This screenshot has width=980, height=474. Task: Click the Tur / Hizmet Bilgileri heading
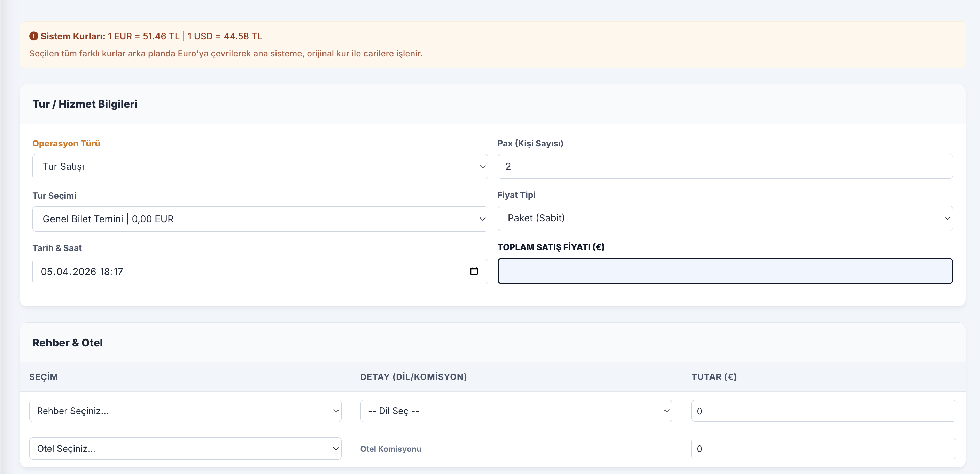coord(85,104)
